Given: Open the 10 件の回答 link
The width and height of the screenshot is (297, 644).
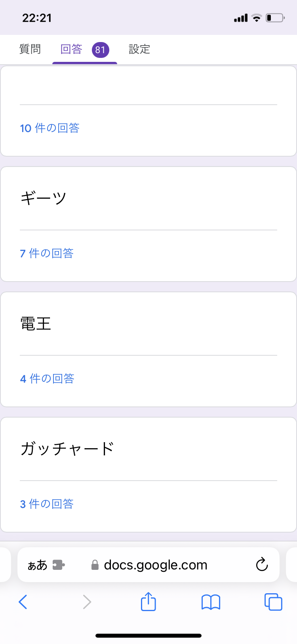Looking at the screenshot, I should point(50,128).
